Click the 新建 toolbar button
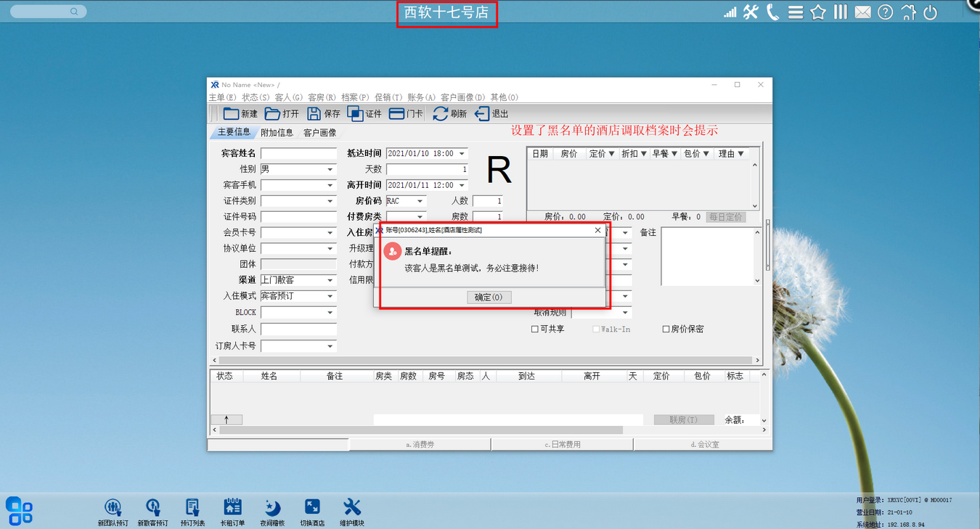This screenshot has width=980, height=529. coord(240,113)
